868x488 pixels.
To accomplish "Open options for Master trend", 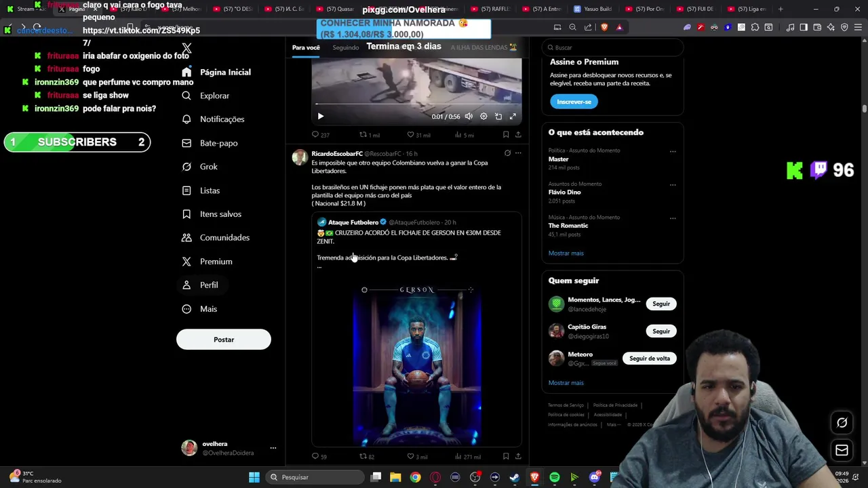I will (673, 152).
